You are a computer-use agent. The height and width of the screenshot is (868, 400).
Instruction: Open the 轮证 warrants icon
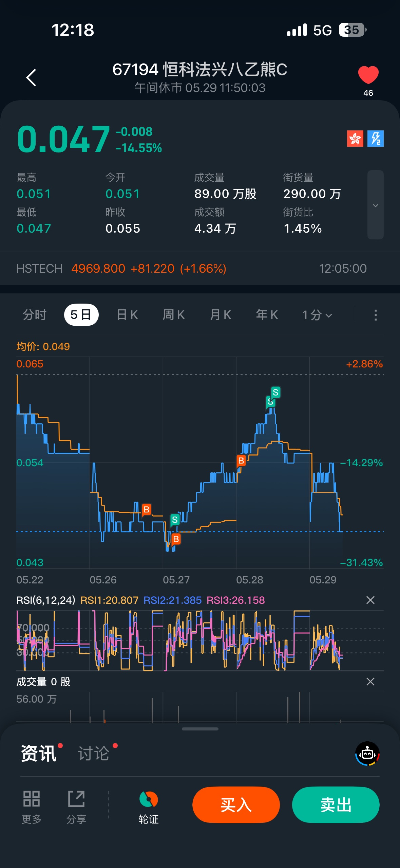[149, 807]
